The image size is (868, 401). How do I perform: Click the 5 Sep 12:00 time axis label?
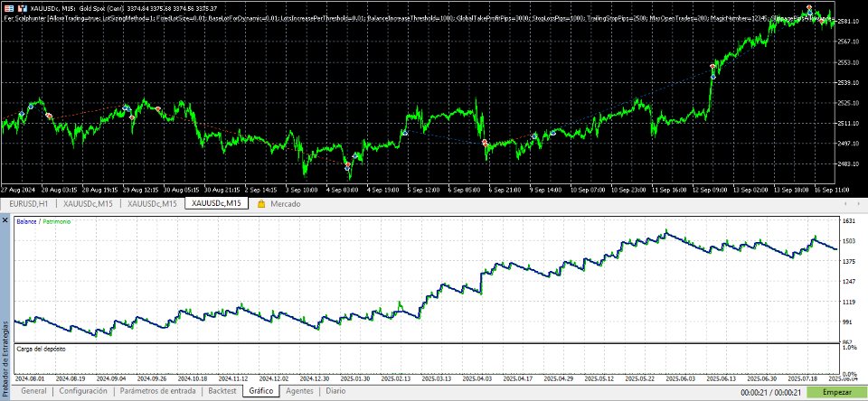click(x=425, y=191)
